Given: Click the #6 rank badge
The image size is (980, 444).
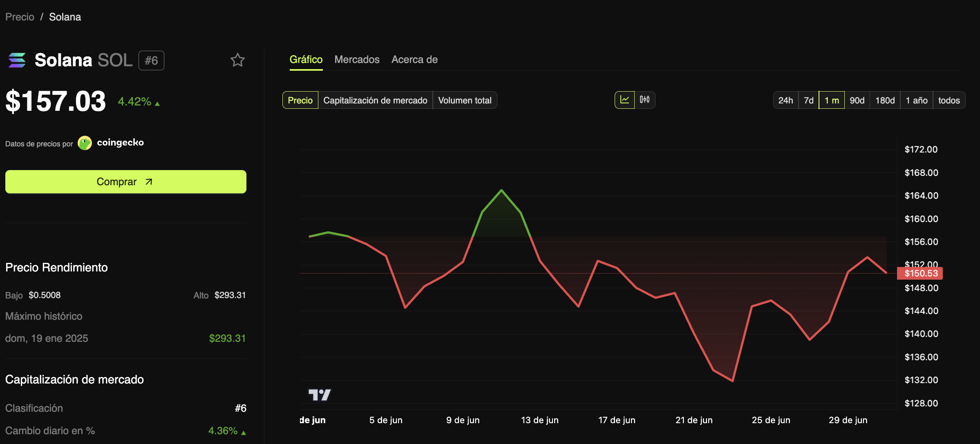Looking at the screenshot, I should pyautogui.click(x=151, y=61).
